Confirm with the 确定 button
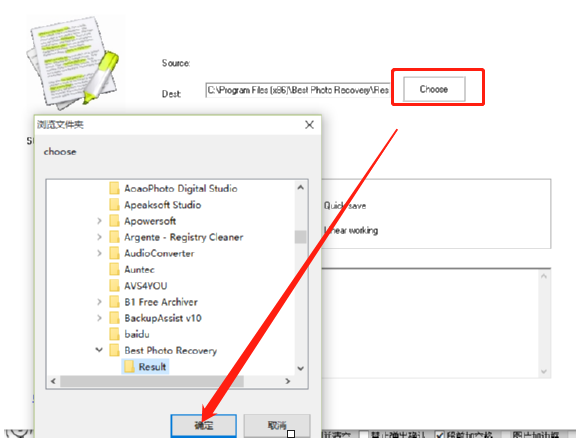576x438 pixels. pyautogui.click(x=204, y=426)
